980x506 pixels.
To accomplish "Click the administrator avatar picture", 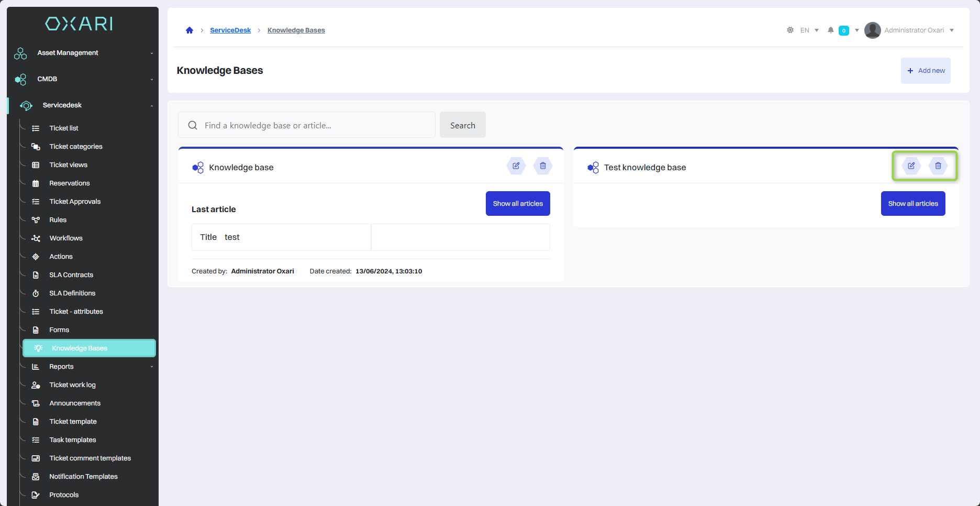I will (x=872, y=30).
